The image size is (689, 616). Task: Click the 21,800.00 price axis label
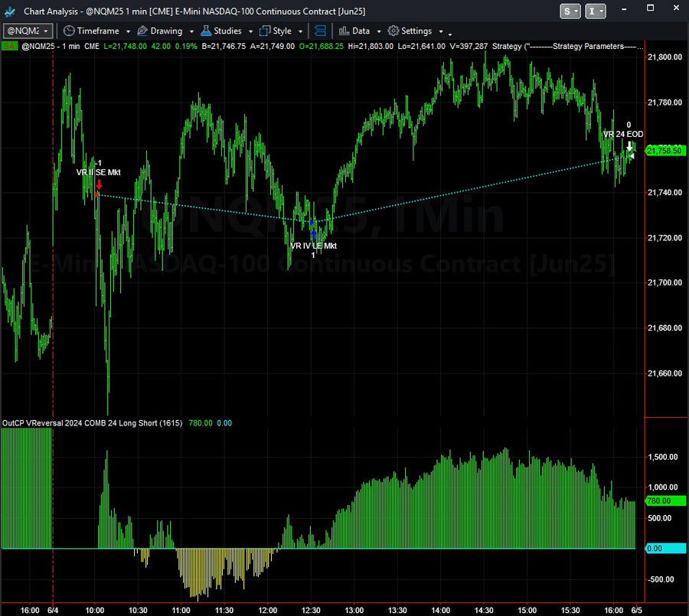tap(665, 57)
